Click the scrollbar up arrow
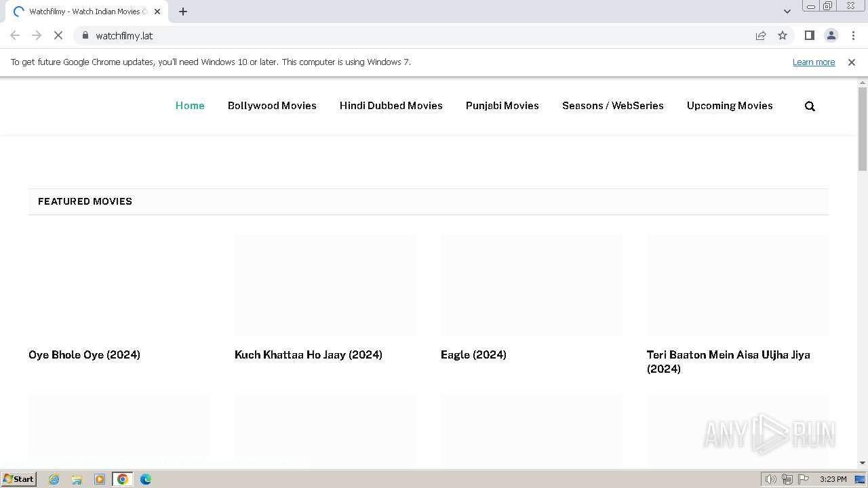Viewport: 868px width, 488px height. (863, 82)
